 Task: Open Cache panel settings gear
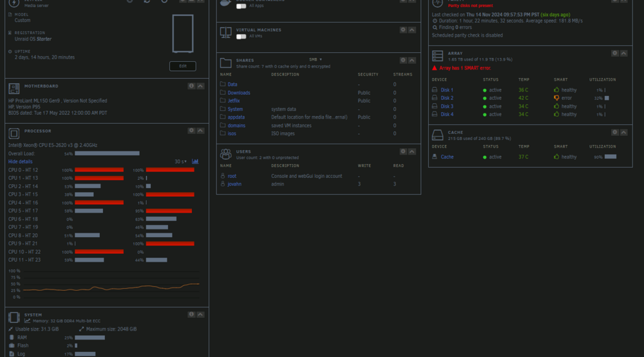pyautogui.click(x=615, y=132)
